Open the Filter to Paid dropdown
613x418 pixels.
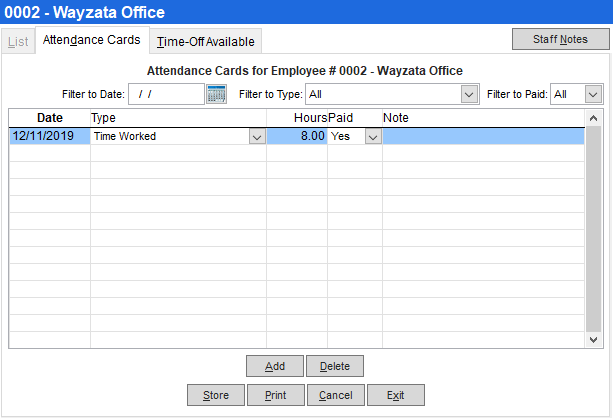click(593, 94)
